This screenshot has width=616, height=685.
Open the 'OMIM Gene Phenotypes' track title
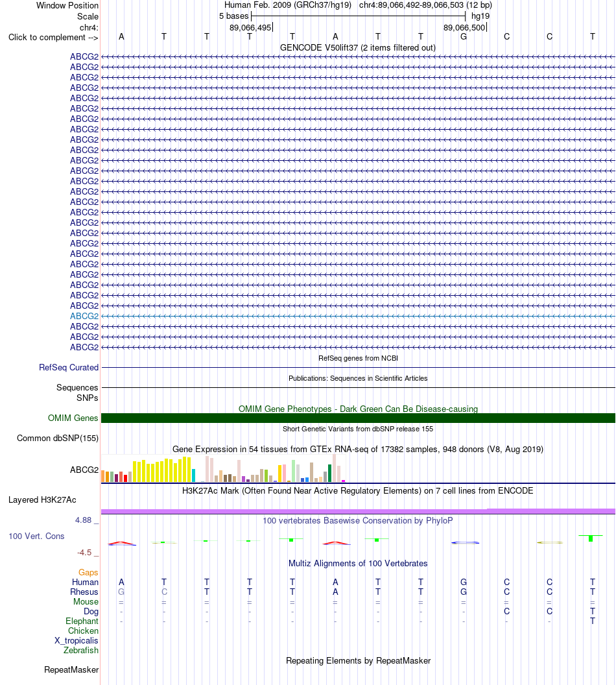pos(358,409)
